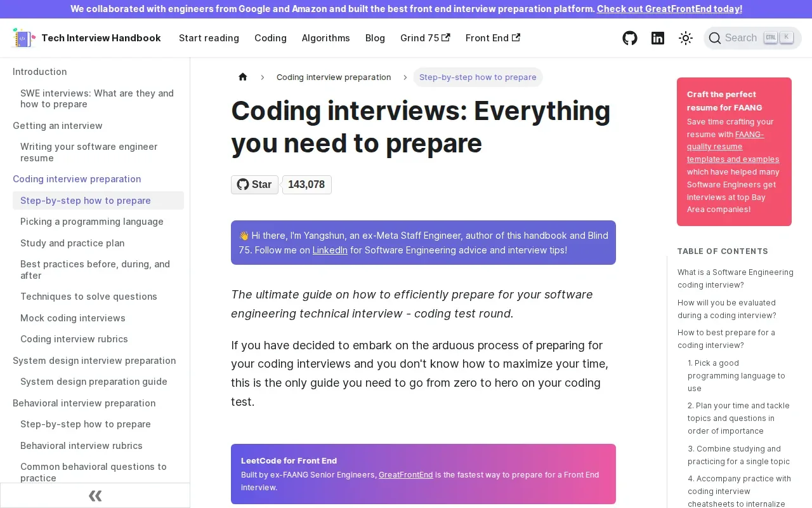The width and height of the screenshot is (812, 508).
Task: Open GreatFrontEnd link in LeetCode banner
Action: [406, 475]
